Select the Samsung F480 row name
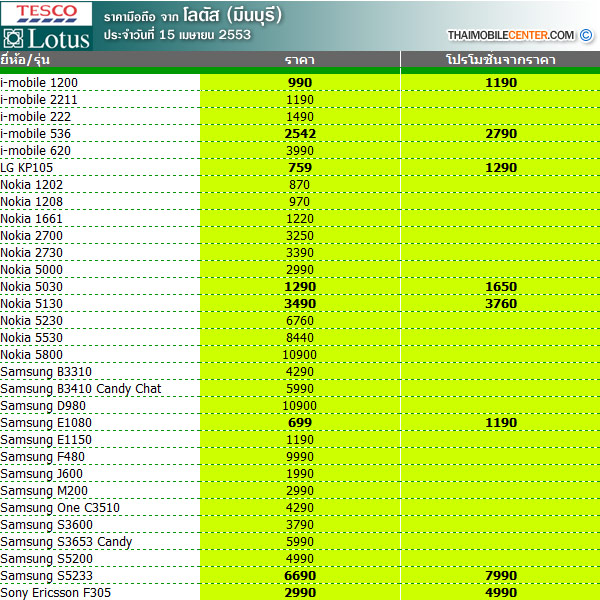The height and width of the screenshot is (600, 600). (x=43, y=457)
